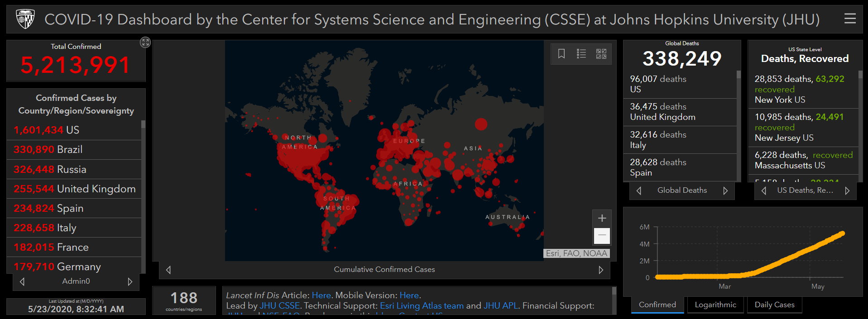This screenshot has height=319, width=868.
Task: Click the 'Mar' label on chart axis
Action: coord(724,286)
